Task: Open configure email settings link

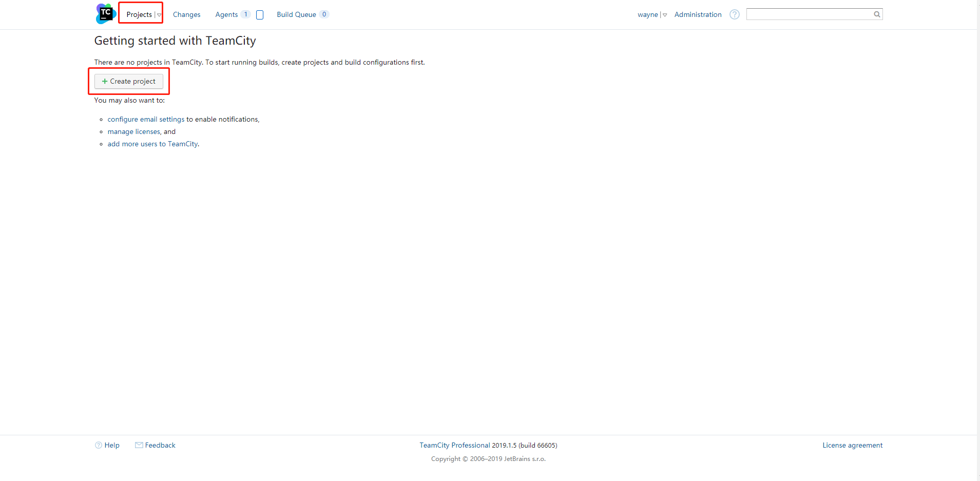Action: 146,119
